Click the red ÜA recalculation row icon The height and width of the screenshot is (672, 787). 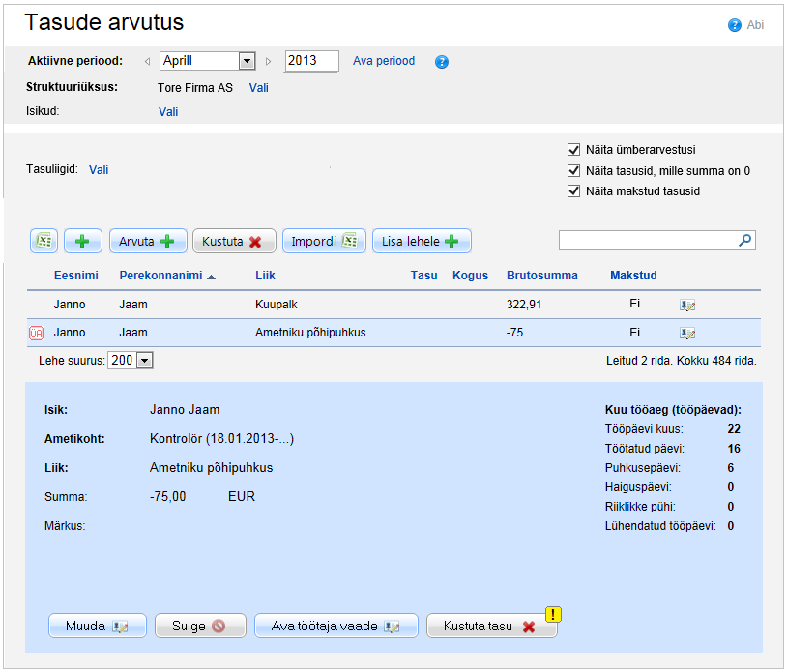click(x=37, y=333)
